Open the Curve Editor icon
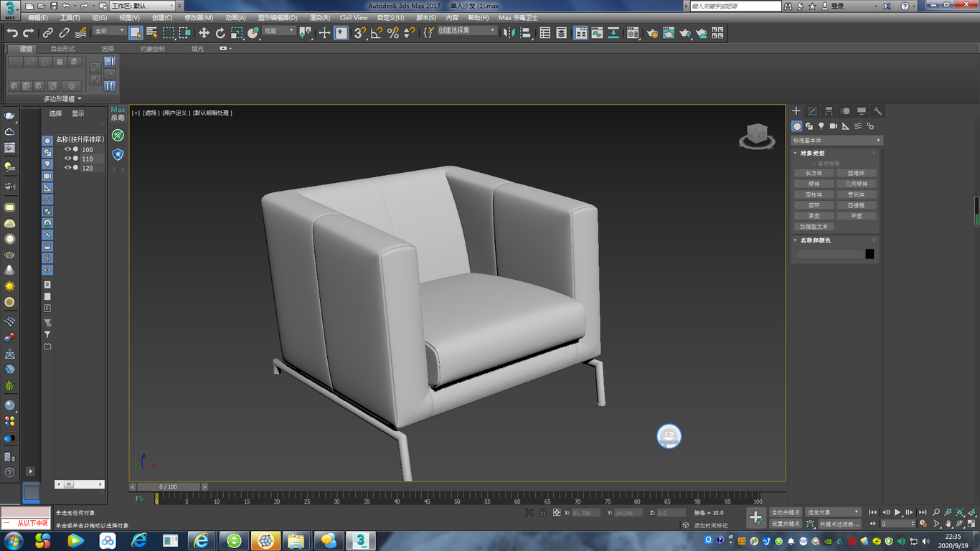Screen dimensions: 980x551 (597, 33)
